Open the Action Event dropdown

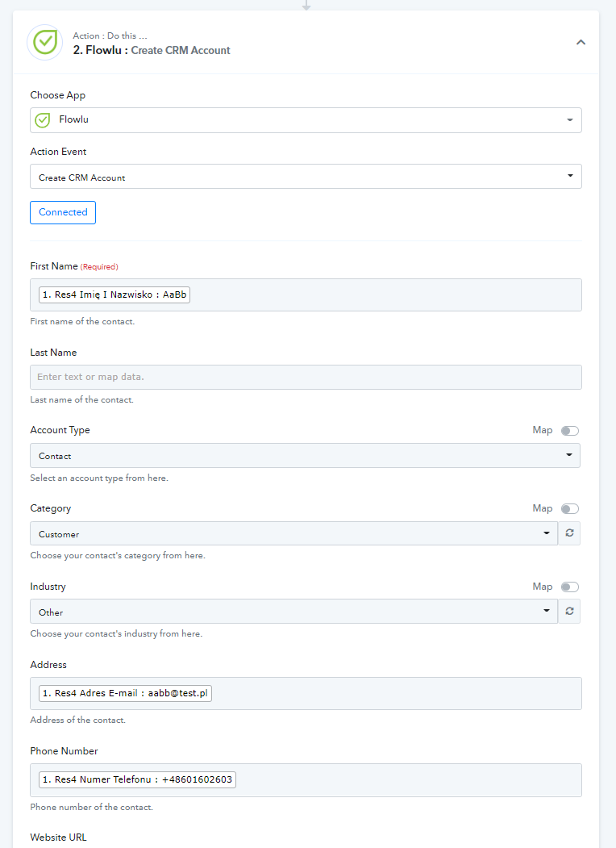306,177
